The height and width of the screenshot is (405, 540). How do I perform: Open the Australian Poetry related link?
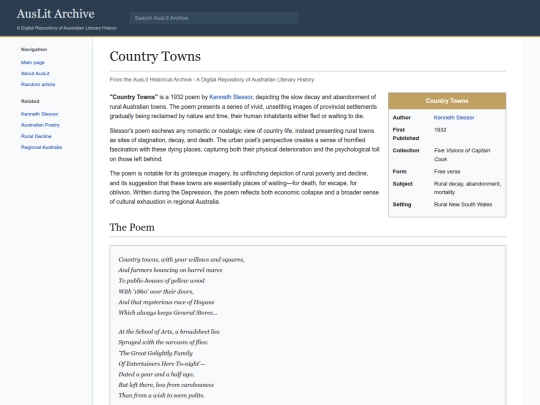(40, 125)
